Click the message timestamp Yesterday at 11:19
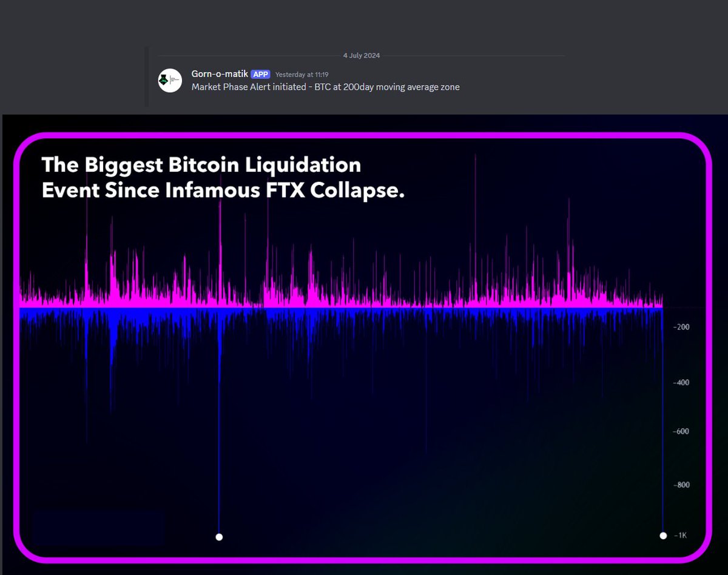Screen dimensions: 728x575 point(302,74)
